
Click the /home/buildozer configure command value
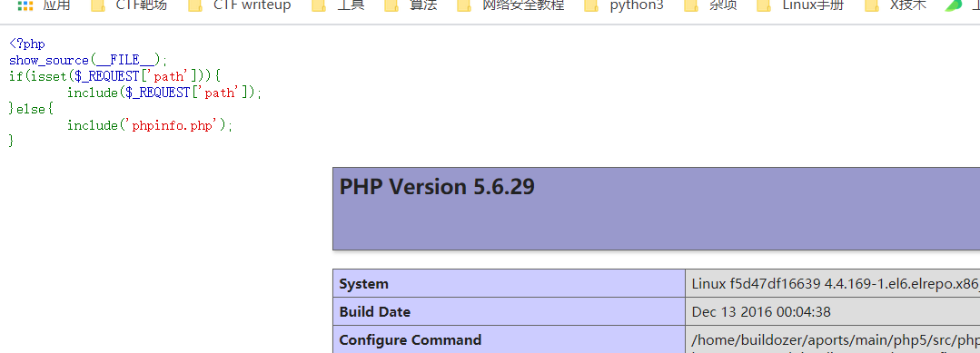click(x=836, y=340)
